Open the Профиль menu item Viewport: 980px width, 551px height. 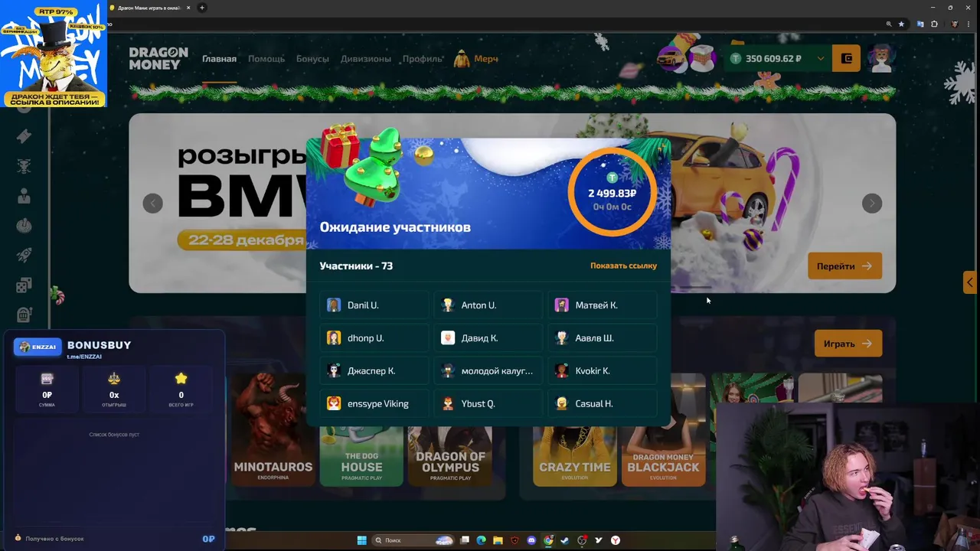(422, 59)
